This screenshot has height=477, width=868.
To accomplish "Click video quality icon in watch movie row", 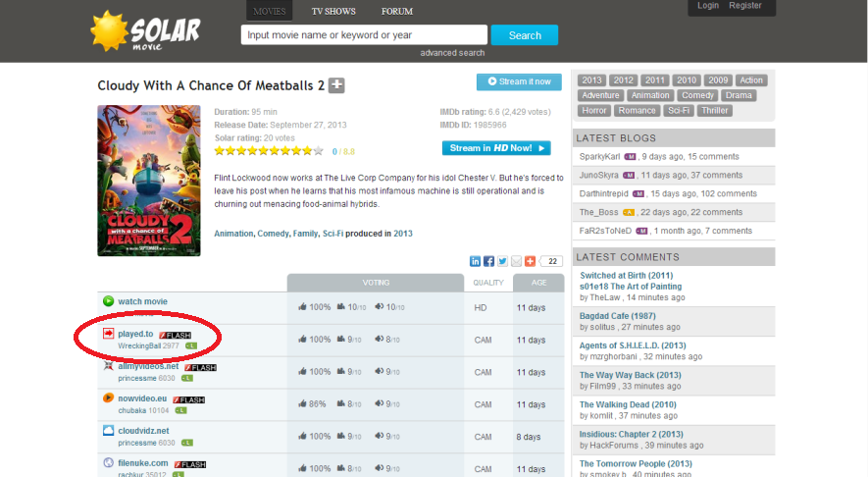I will click(x=341, y=306).
